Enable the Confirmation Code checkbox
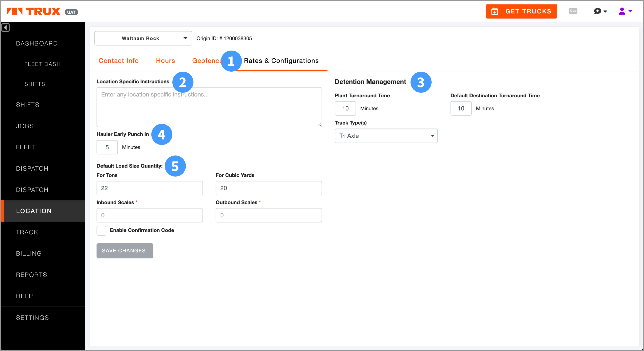This screenshot has width=644, height=351. (x=101, y=230)
